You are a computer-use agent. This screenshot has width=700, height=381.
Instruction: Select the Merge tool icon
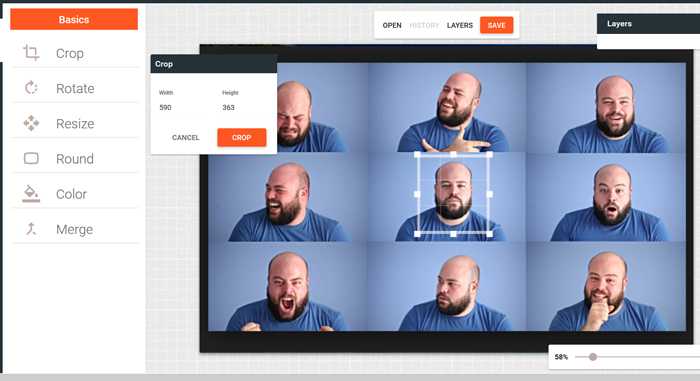[x=31, y=229]
